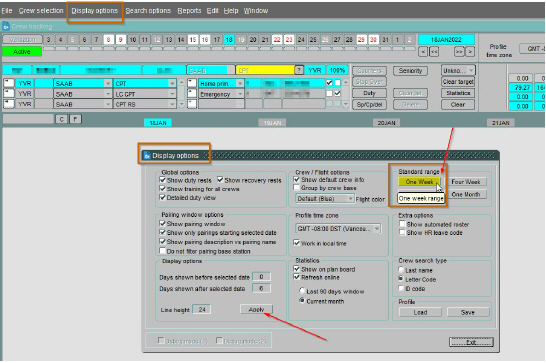Select One Month standard range
The width and height of the screenshot is (546, 363).
click(x=466, y=194)
